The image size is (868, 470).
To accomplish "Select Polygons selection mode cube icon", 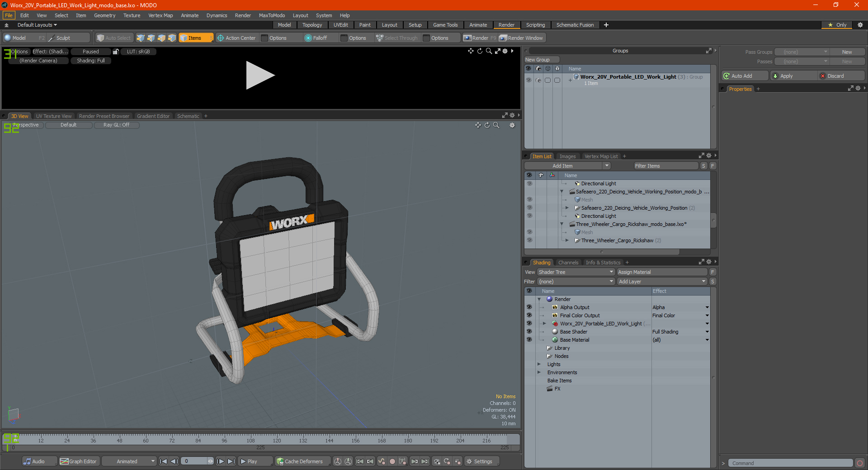I will coord(161,38).
